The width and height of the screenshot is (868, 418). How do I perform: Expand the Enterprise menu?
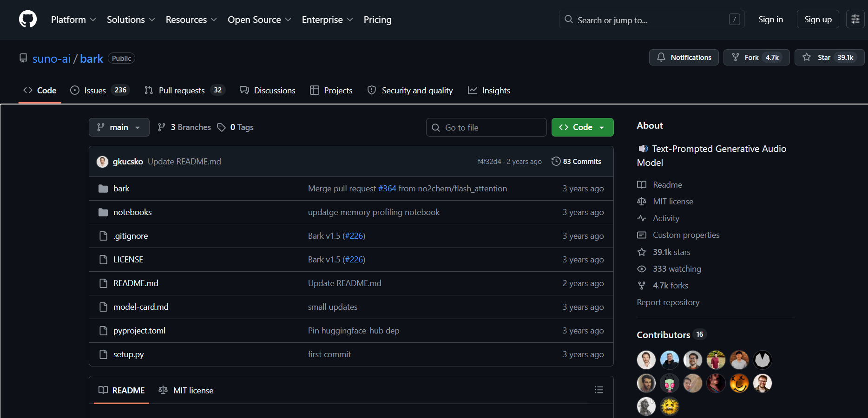(x=327, y=20)
